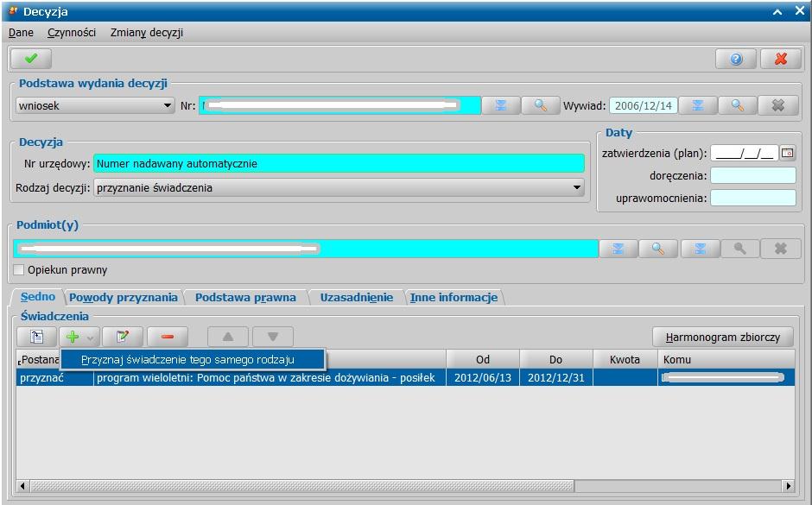Click wniosek Nr field
This screenshot has height=505, width=812.
point(340,105)
